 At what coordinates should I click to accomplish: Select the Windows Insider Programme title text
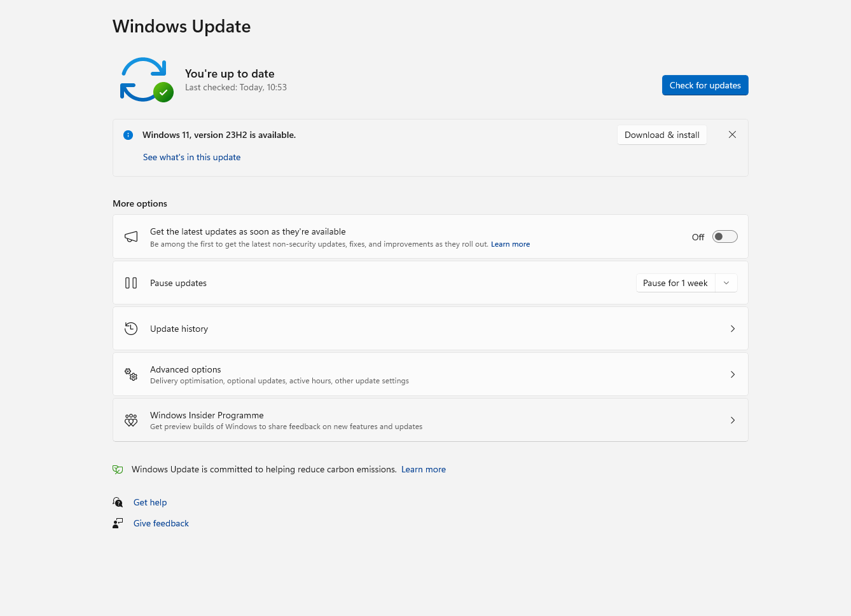pos(207,415)
